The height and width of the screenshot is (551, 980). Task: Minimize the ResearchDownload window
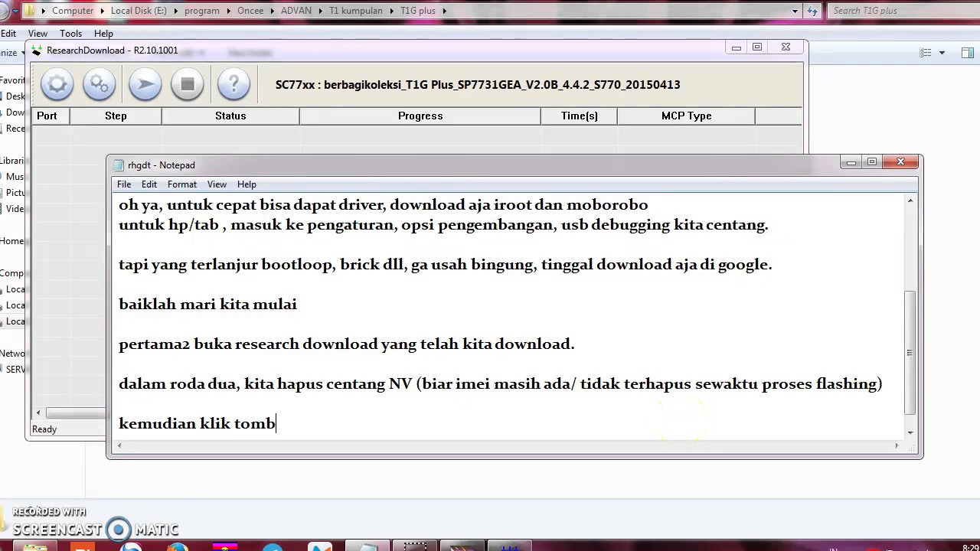[x=736, y=47]
